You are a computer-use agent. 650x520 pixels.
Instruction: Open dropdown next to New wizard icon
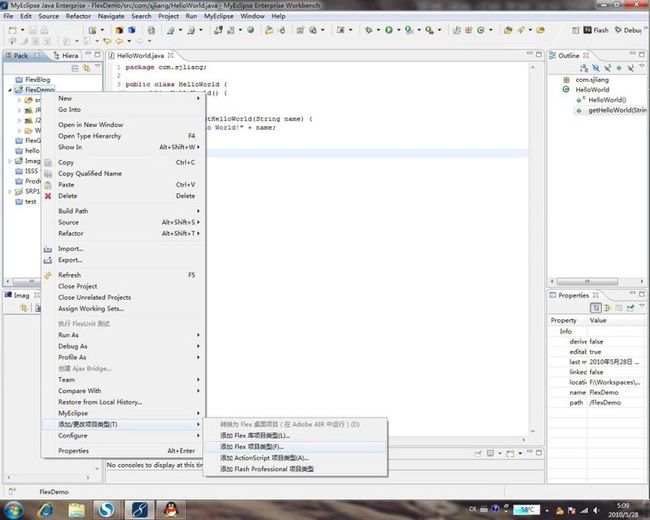pos(22,30)
